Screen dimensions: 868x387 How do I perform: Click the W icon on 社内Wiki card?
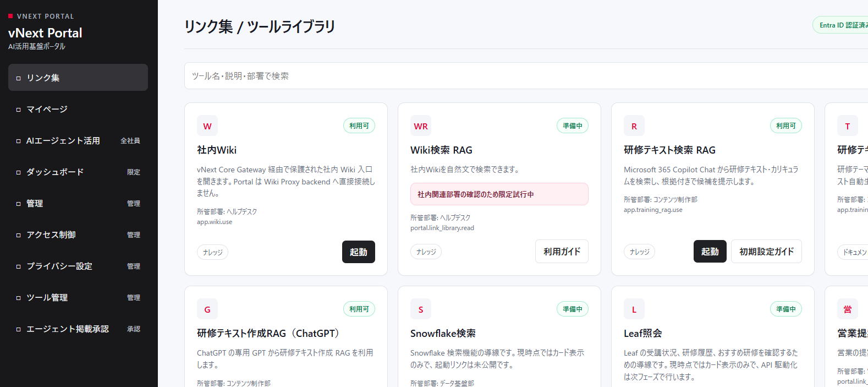point(207,126)
